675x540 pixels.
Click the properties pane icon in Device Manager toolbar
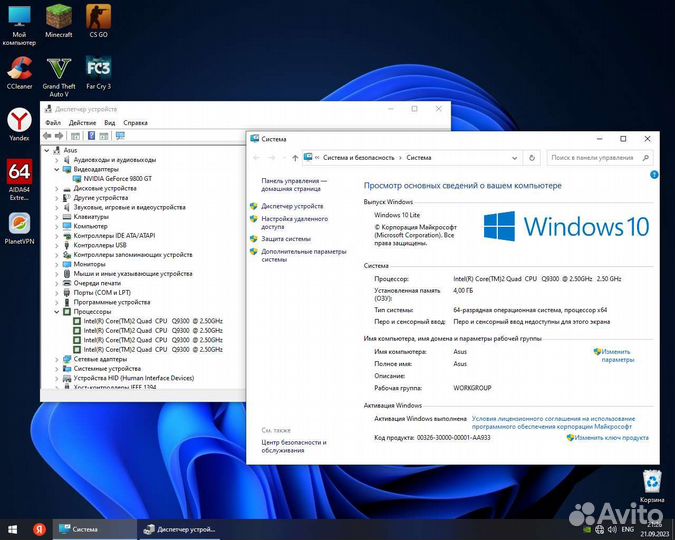104,136
